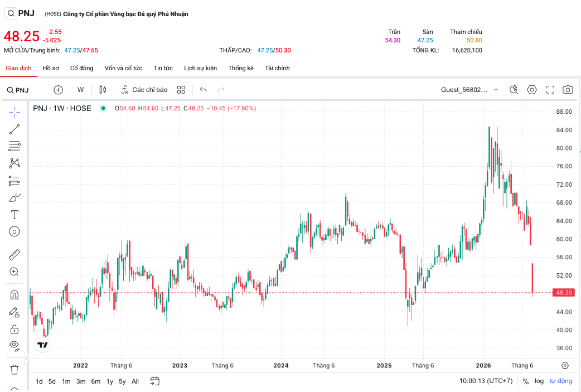This screenshot has width=581, height=392.
Task: Select the Fibonacci retracement tool
Action: (x=14, y=146)
